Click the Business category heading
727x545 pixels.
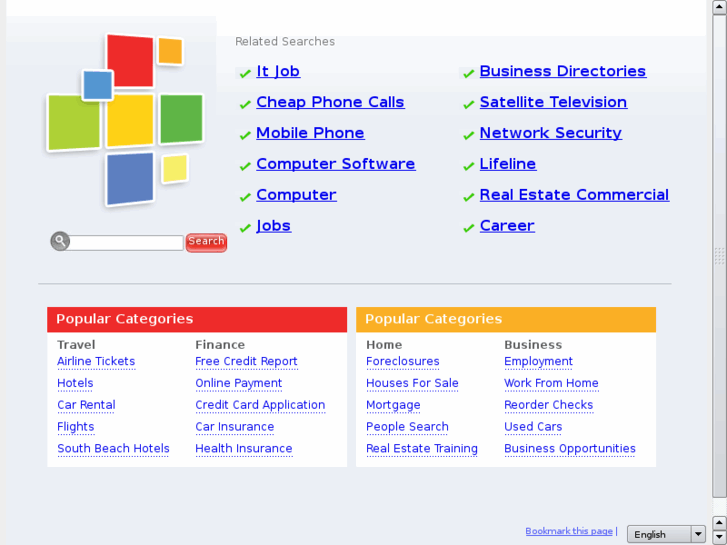pos(533,345)
